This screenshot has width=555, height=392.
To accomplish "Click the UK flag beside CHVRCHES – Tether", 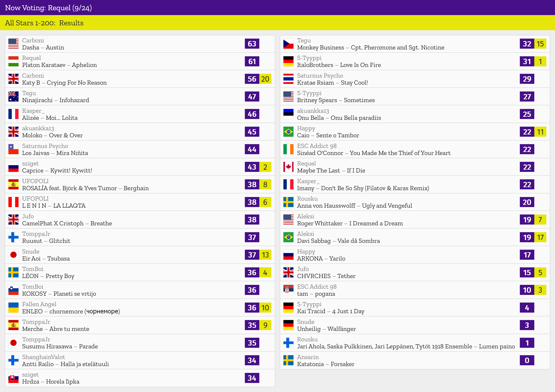I will pos(288,272).
